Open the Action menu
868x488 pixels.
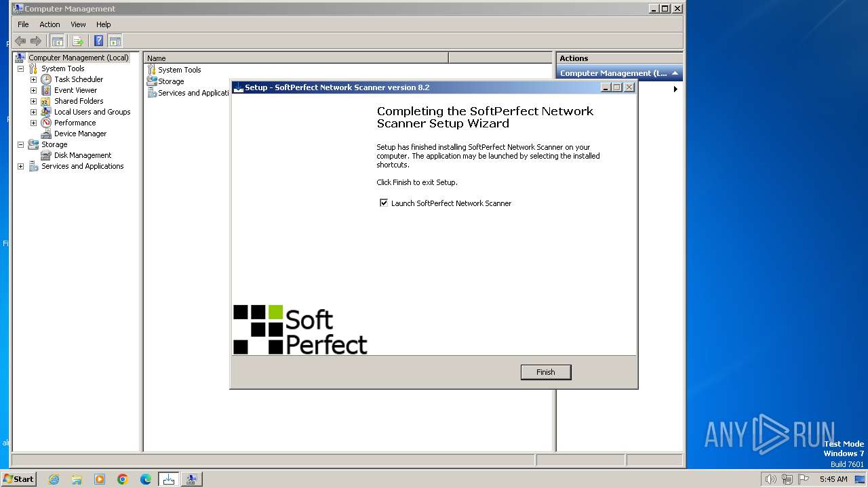(50, 24)
